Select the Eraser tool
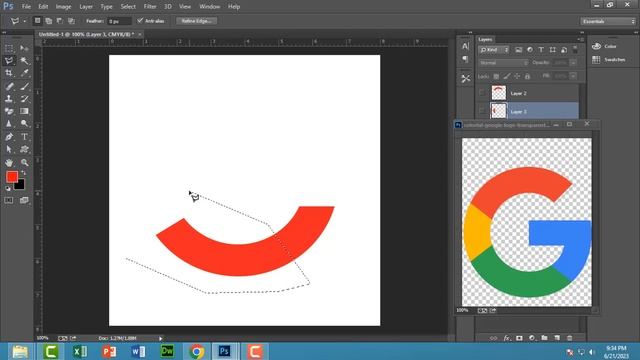This screenshot has height=360, width=640. pyautogui.click(x=9, y=111)
